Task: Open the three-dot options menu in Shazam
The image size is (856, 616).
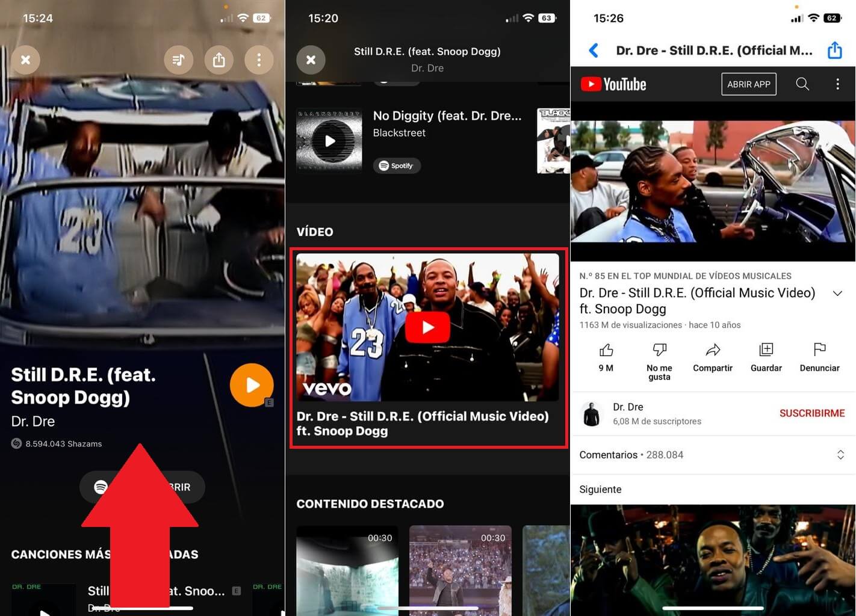Action: pos(259,60)
